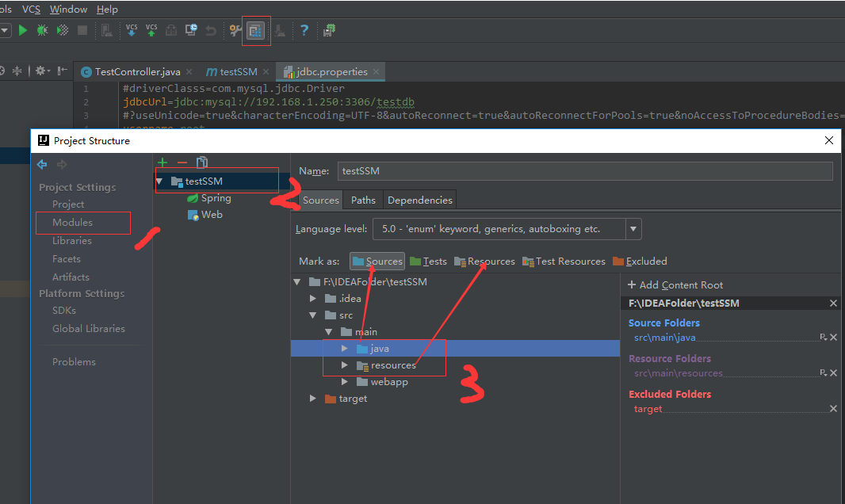Click the green Run button
845x504 pixels.
tap(23, 30)
